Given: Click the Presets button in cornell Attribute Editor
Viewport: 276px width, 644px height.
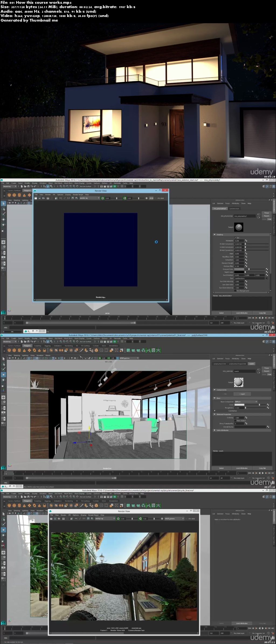Looking at the screenshot, I should click(x=267, y=216).
